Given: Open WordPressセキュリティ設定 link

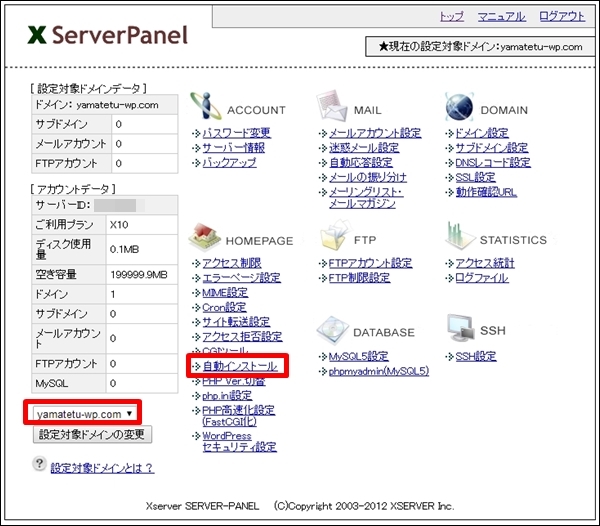Looking at the screenshot, I should (239, 441).
